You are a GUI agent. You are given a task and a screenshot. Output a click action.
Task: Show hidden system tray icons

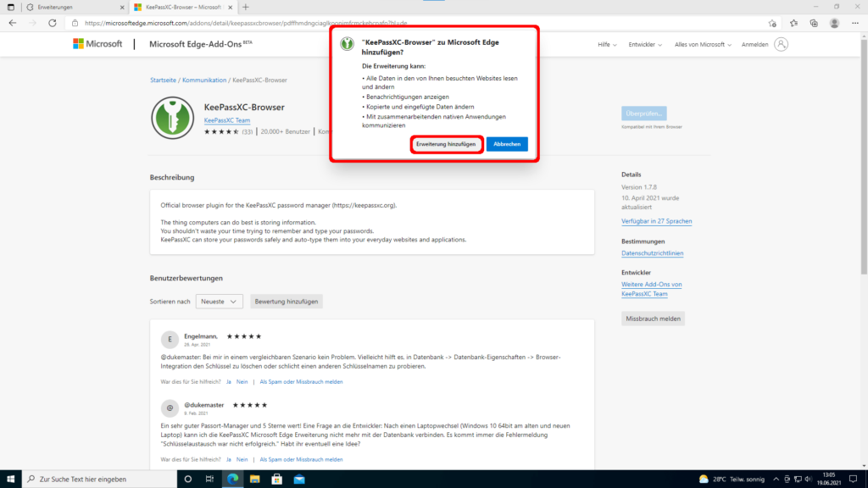click(x=776, y=480)
